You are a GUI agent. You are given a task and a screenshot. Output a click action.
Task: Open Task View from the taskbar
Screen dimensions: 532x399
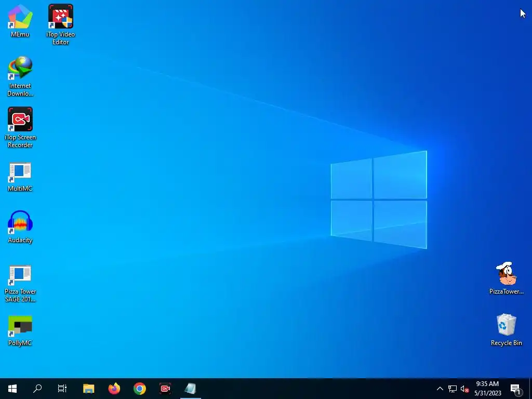tap(62, 389)
